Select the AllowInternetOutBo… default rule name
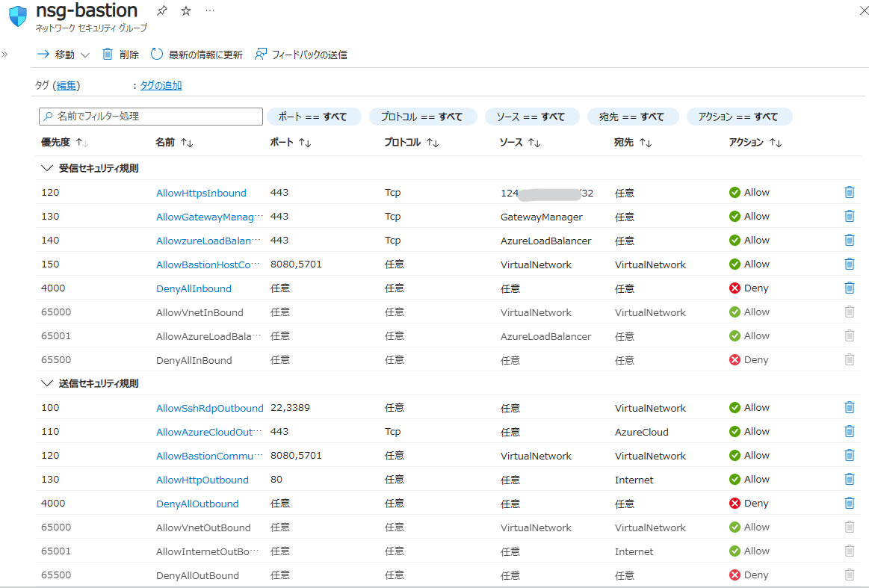 pos(207,551)
